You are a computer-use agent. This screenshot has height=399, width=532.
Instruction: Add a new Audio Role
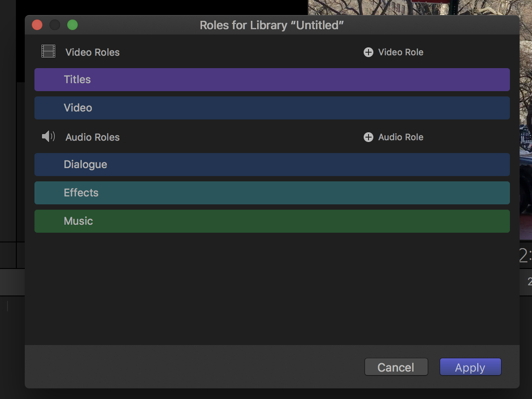tap(394, 137)
